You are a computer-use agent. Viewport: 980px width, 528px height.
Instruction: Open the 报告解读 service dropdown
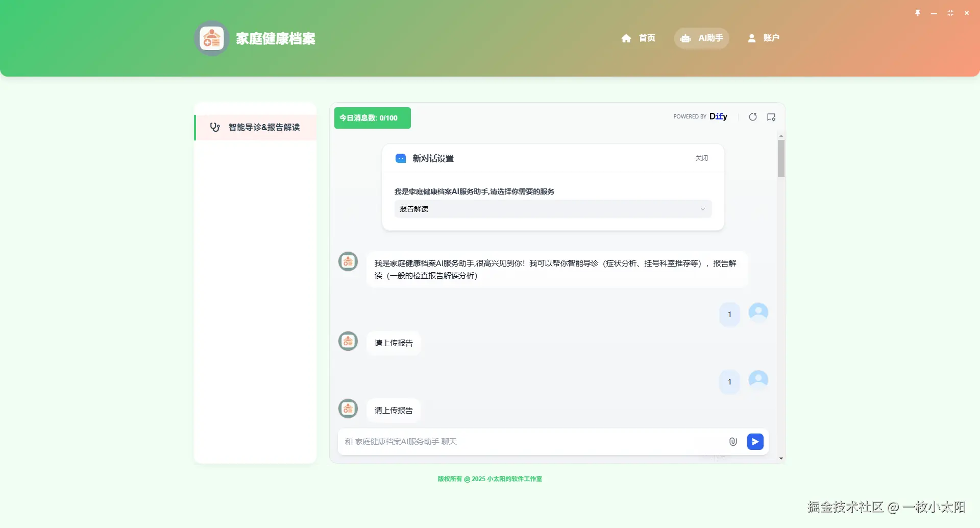click(x=552, y=209)
